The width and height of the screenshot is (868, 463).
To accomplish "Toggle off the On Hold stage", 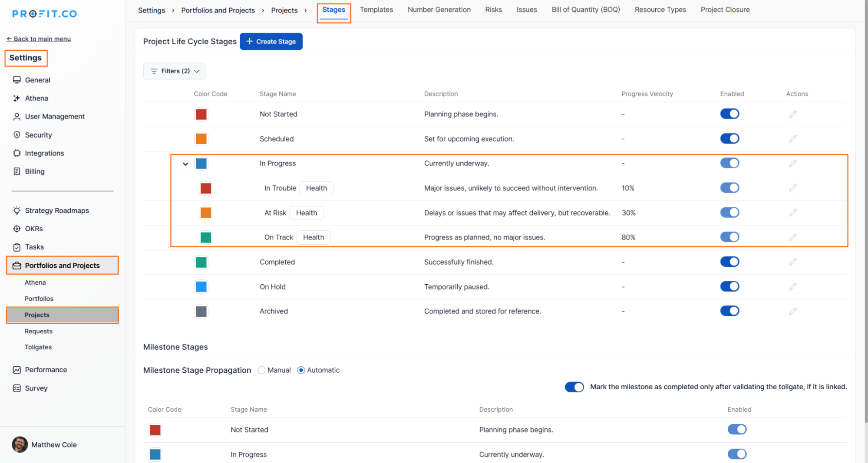I will click(x=729, y=286).
